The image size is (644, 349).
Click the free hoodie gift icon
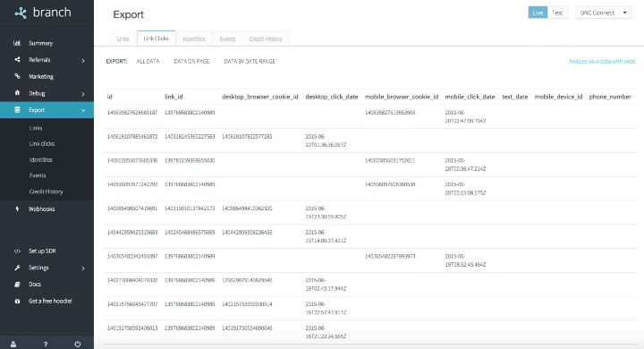pyautogui.click(x=17, y=301)
